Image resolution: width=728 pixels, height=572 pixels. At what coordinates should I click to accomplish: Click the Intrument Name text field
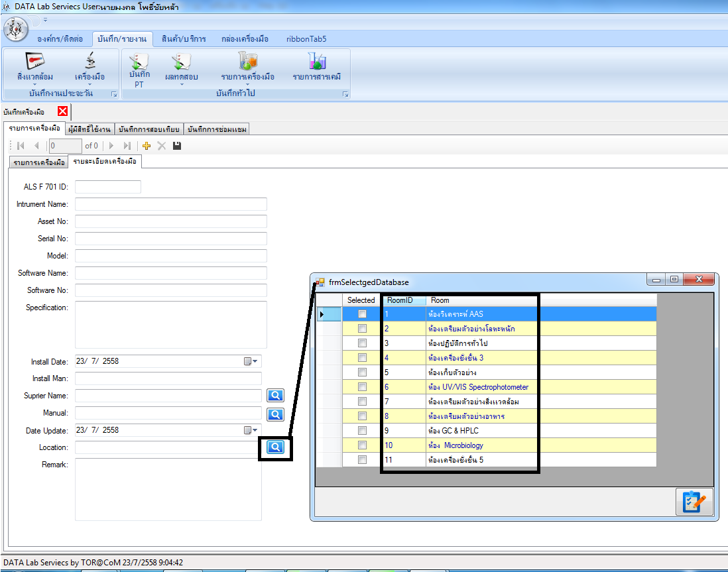[170, 204]
